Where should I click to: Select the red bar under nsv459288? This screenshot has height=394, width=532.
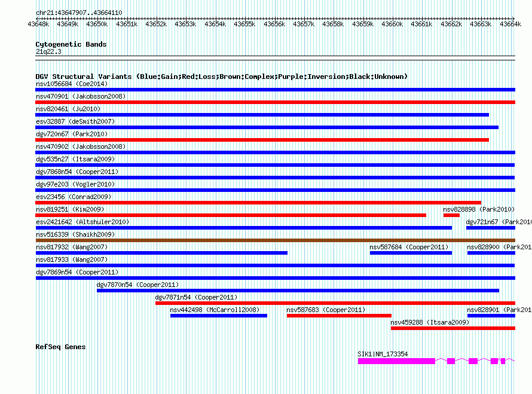(x=453, y=328)
